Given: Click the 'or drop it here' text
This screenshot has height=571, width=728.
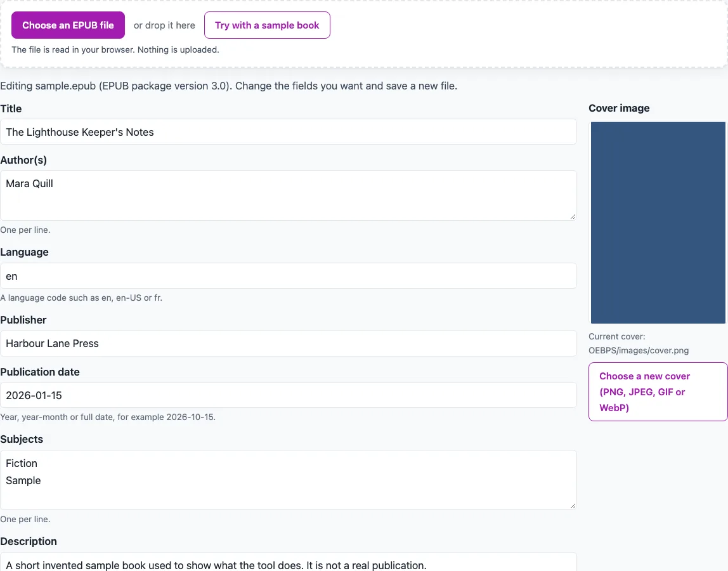Looking at the screenshot, I should tap(164, 25).
